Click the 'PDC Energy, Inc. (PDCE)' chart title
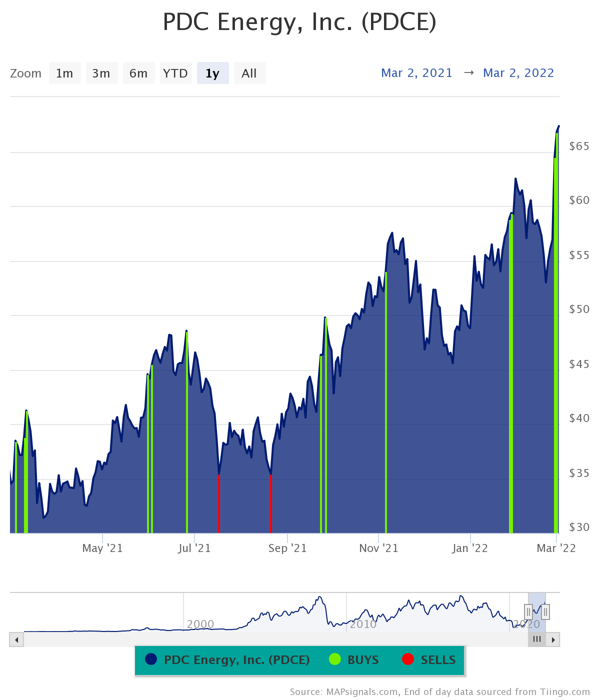Screen dimensions: 600x700 [300, 22]
